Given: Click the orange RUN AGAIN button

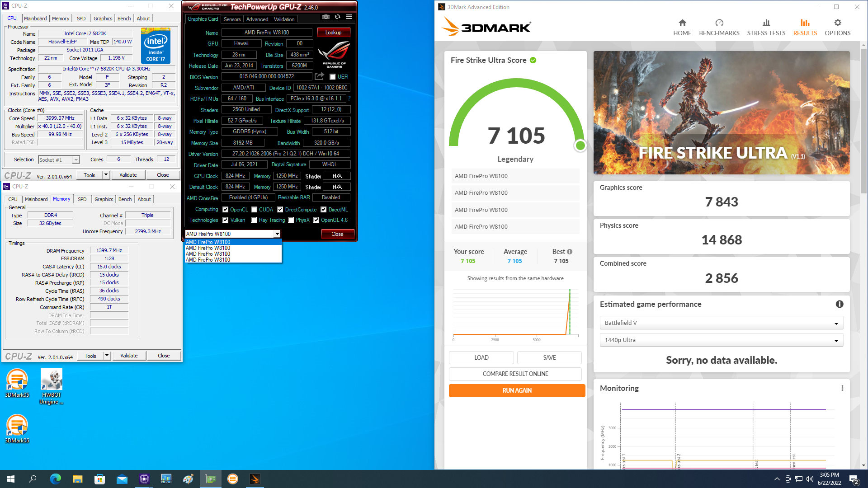Looking at the screenshot, I should click(517, 390).
